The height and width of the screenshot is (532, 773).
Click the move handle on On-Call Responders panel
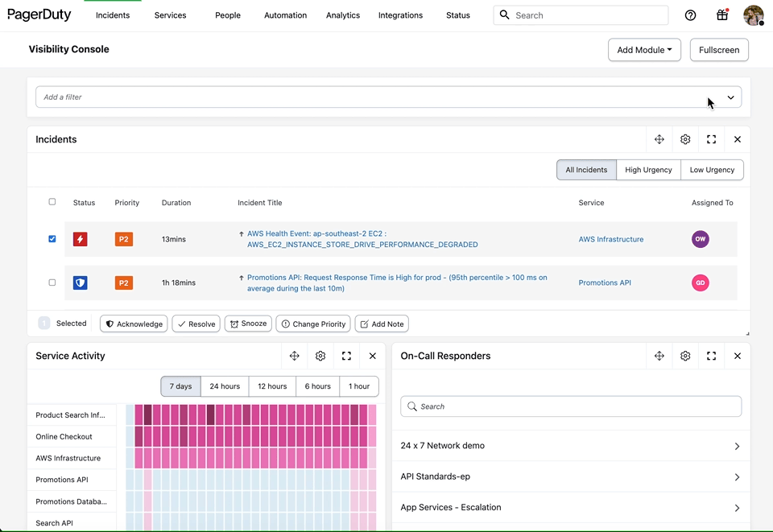pos(659,356)
